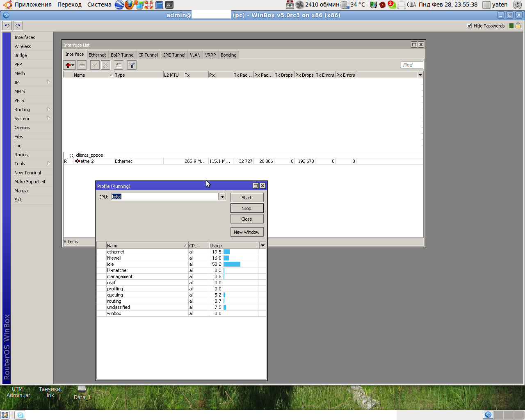525x420 pixels.
Task: Click the Start button in Profile window
Action: pyautogui.click(x=247, y=198)
